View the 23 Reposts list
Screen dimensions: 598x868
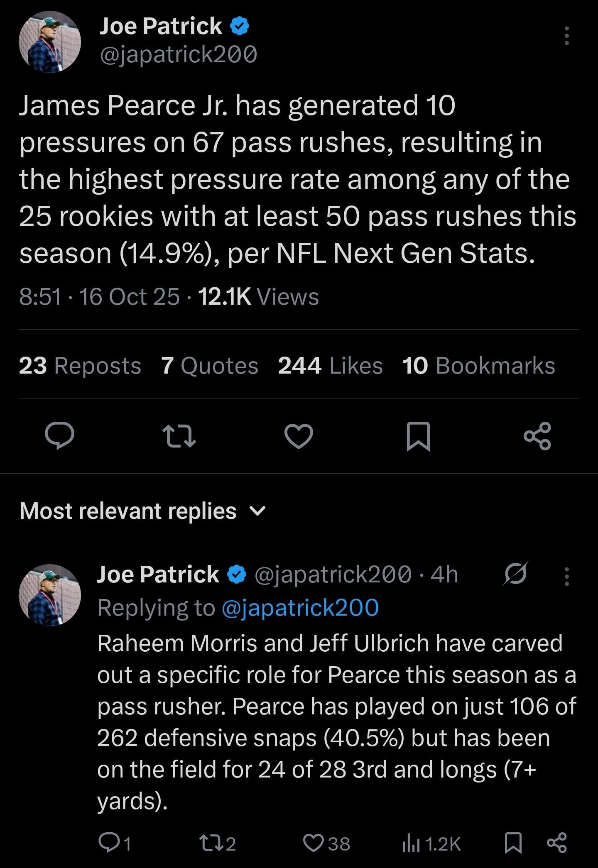(80, 366)
